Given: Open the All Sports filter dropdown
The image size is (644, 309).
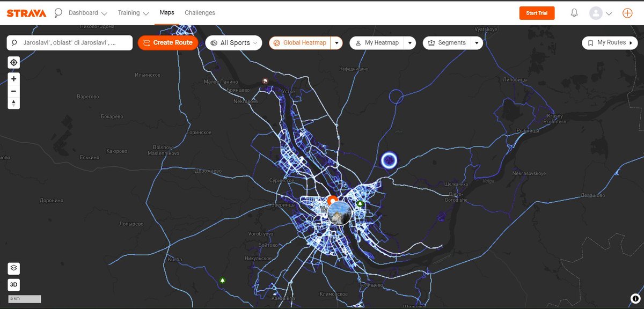Looking at the screenshot, I should 233,42.
